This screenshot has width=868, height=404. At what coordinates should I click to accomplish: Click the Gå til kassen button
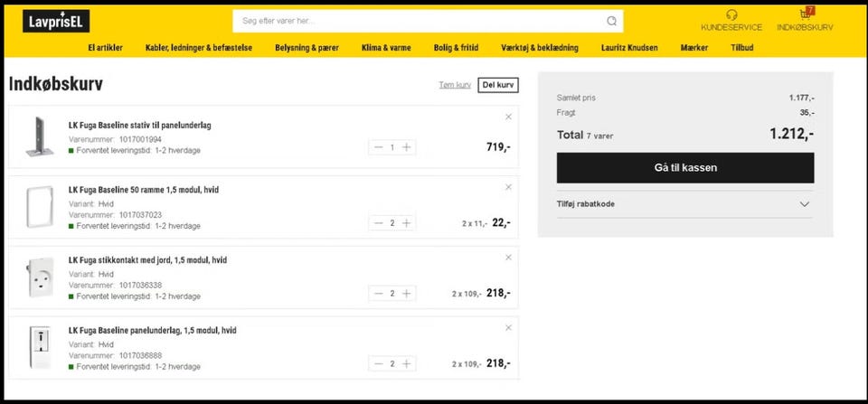point(684,167)
